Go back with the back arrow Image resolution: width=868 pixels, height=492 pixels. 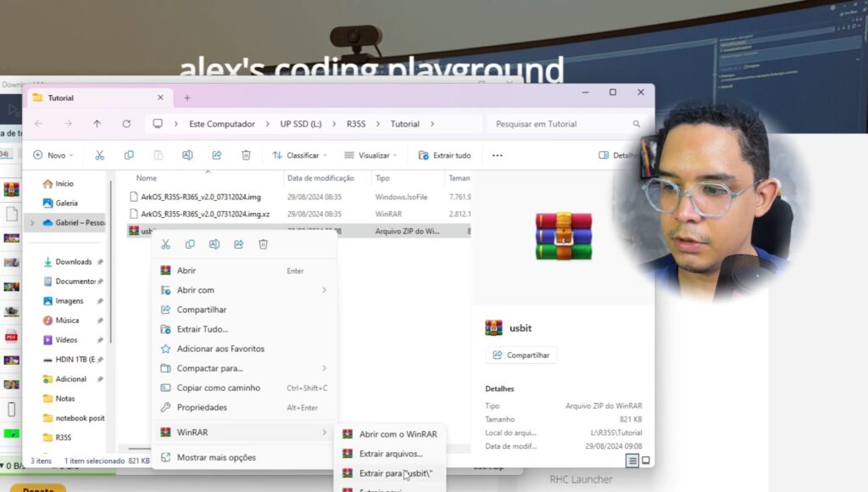[x=39, y=124]
